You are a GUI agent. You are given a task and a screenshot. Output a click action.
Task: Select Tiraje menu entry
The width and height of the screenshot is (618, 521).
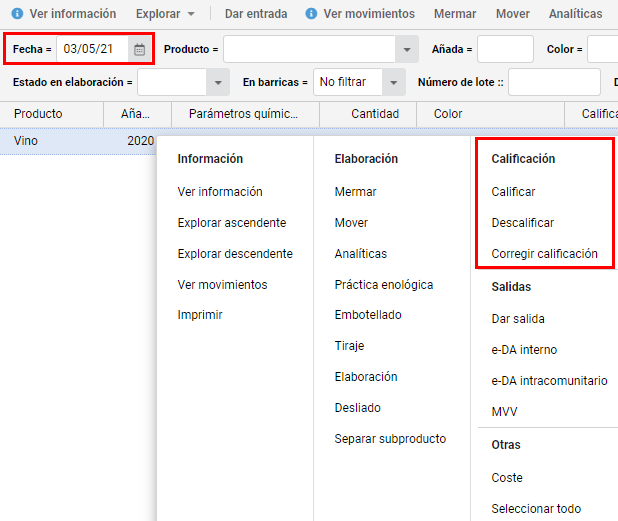click(x=349, y=346)
